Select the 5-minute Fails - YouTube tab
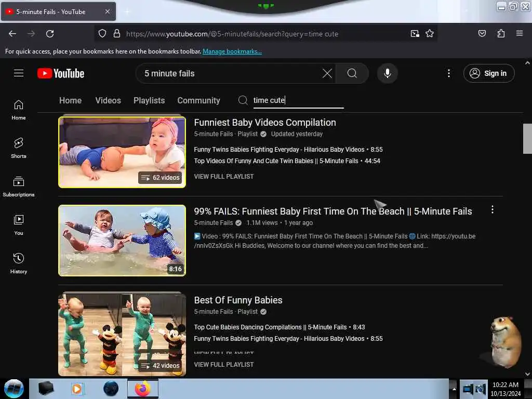532x399 pixels. [x=58, y=11]
